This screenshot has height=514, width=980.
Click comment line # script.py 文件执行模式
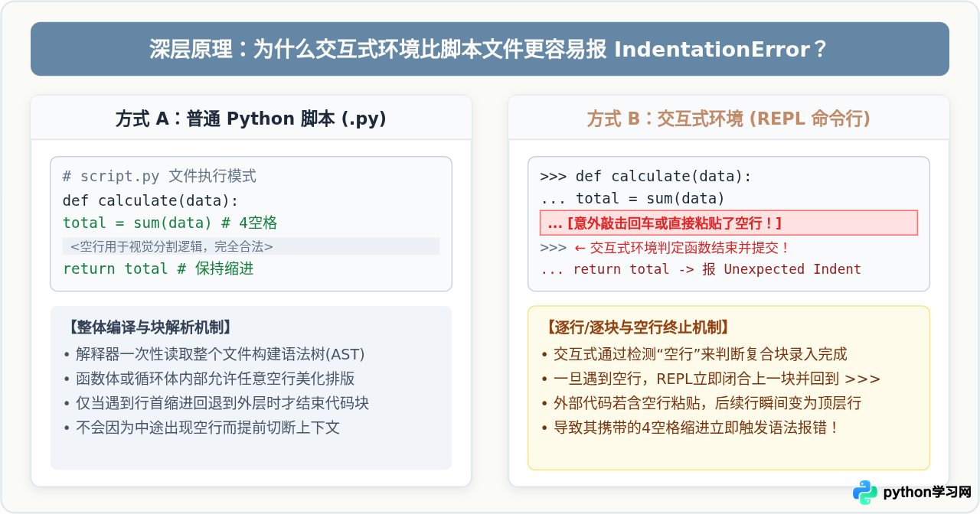159,176
